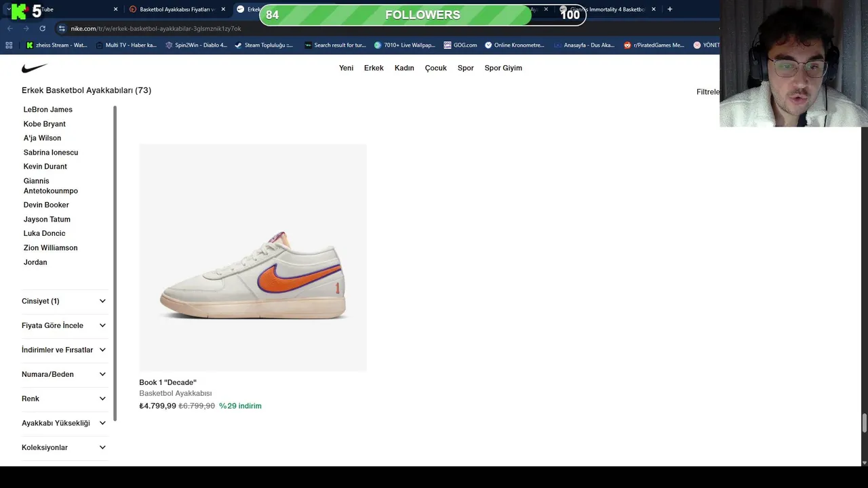The image size is (868, 488).
Task: Click the browser forward arrow
Action: tap(26, 28)
